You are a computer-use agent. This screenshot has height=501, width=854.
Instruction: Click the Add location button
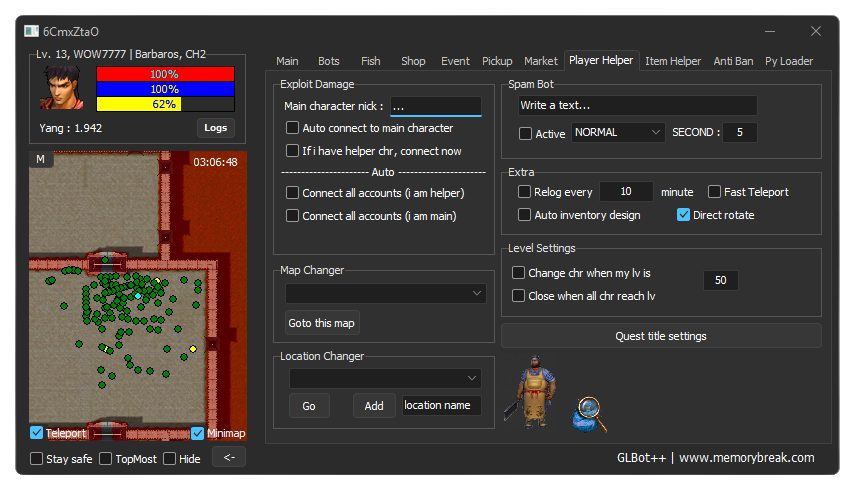tap(374, 406)
